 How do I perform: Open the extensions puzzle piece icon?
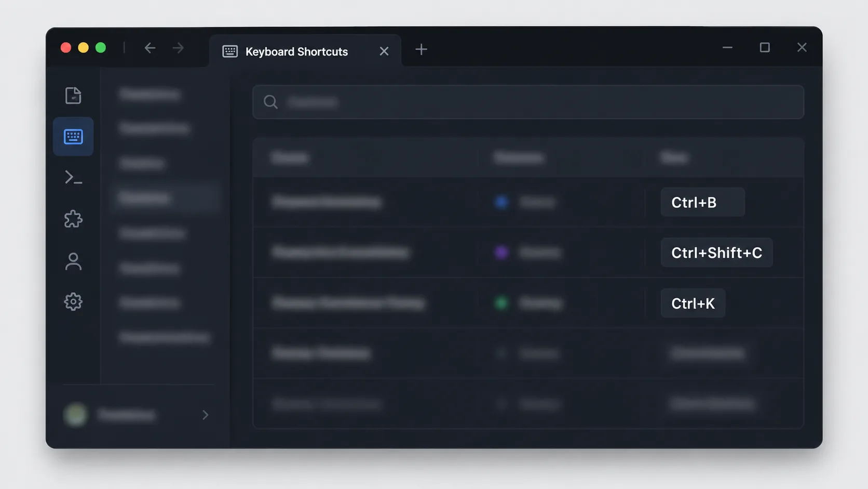point(73,219)
